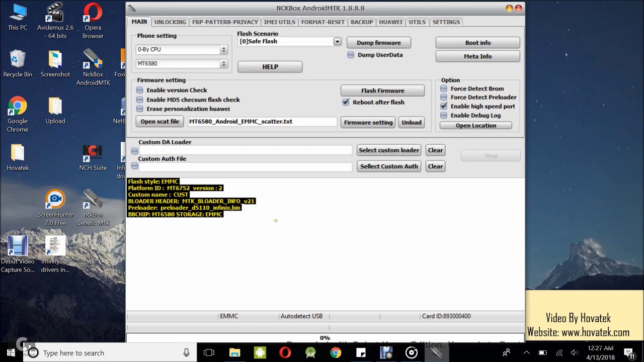The height and width of the screenshot is (362, 644).
Task: Open File Explorer from the taskbar
Action: pyautogui.click(x=234, y=353)
